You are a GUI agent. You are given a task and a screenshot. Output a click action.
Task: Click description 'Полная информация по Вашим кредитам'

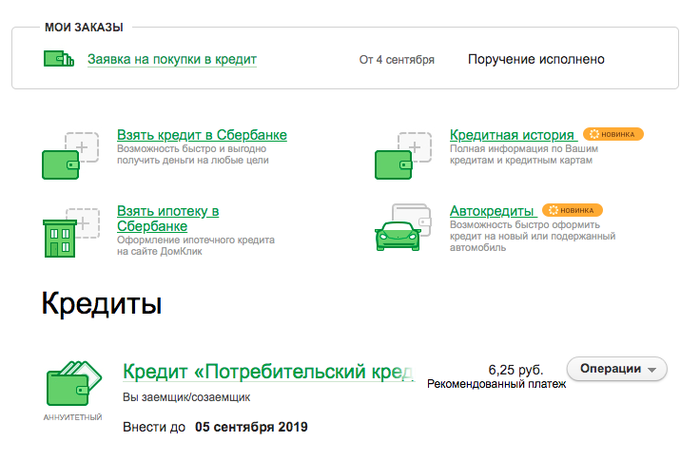(x=524, y=154)
